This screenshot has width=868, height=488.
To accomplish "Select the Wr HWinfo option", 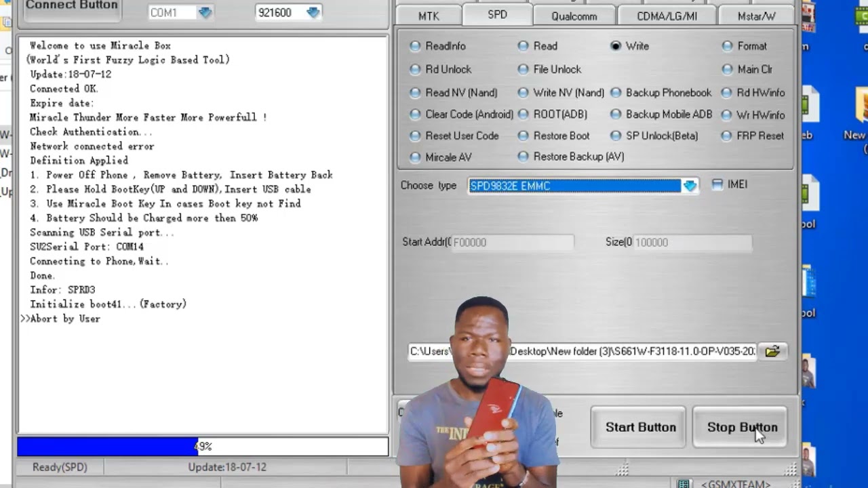I will point(753,115).
